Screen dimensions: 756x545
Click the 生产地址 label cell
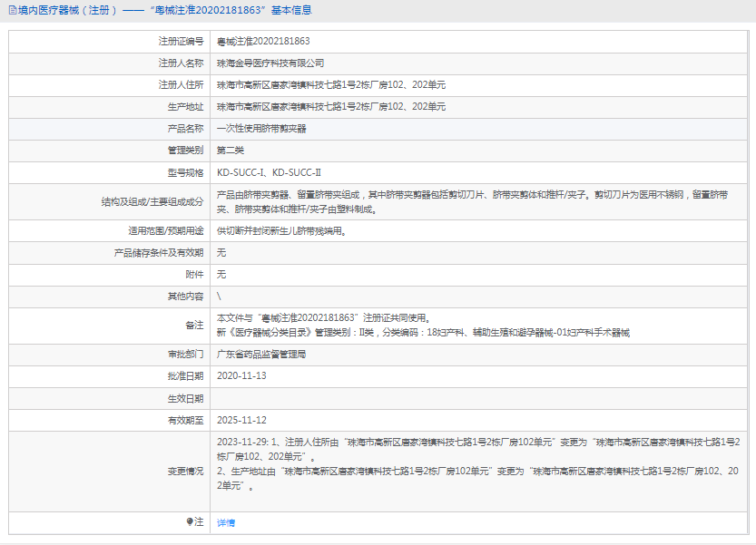[x=110, y=106]
